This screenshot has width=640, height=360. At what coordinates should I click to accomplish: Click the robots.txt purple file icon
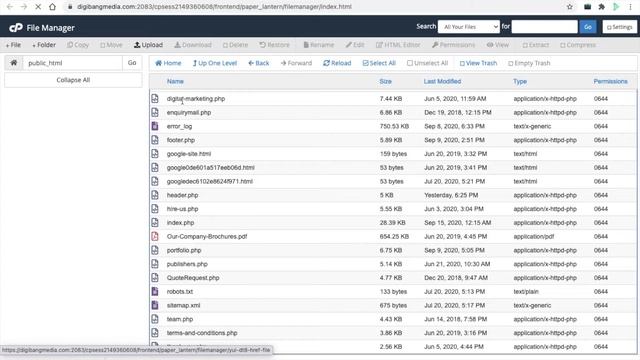pos(155,291)
